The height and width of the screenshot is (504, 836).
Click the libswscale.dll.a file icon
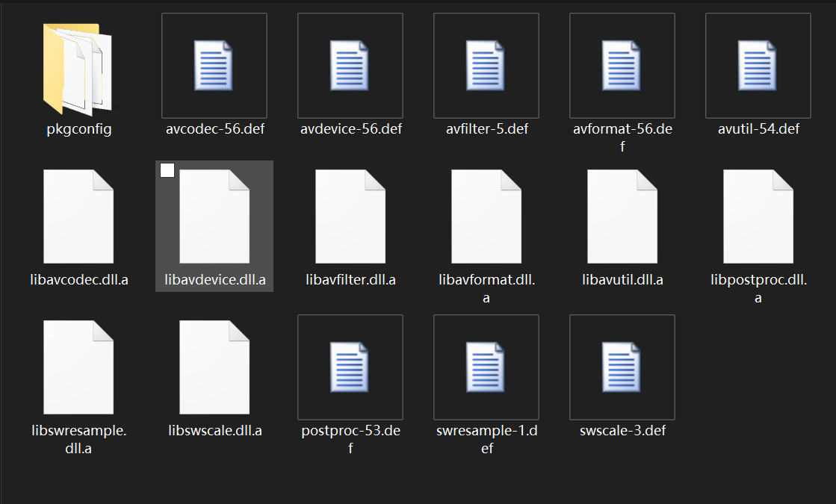(214, 367)
